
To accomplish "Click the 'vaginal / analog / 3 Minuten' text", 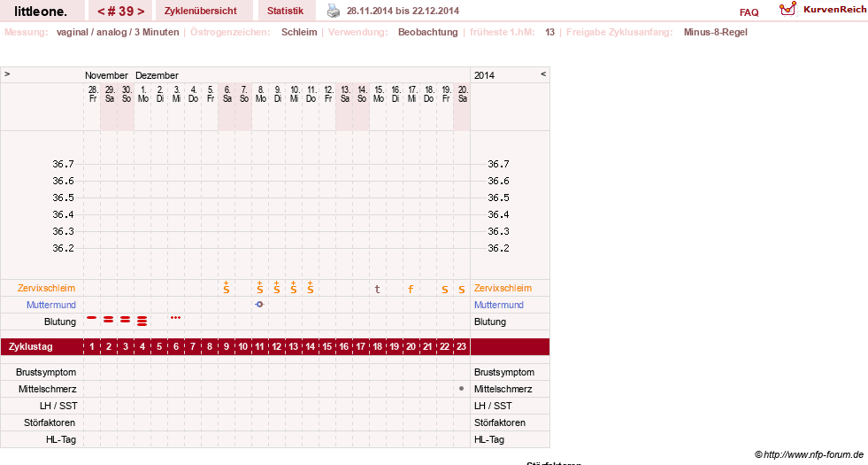I will pos(118,32).
